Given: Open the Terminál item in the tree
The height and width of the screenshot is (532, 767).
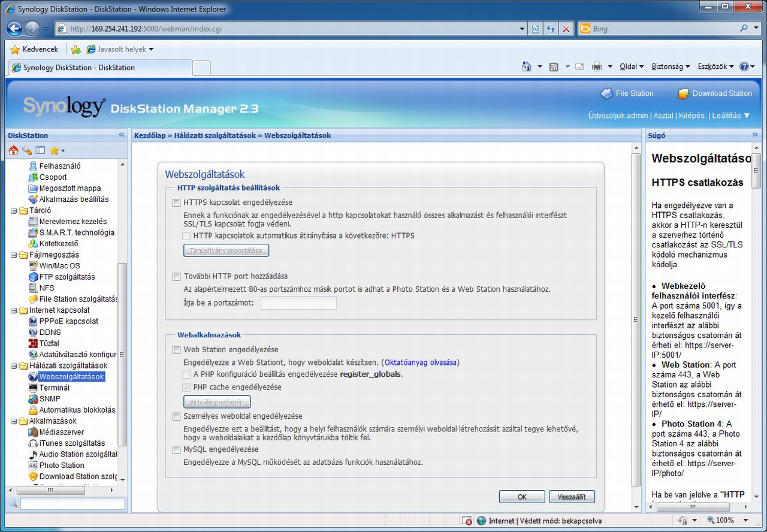Looking at the screenshot, I should pos(54,388).
